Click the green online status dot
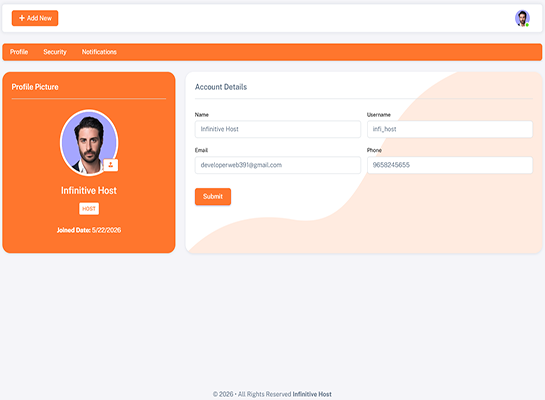Screen dimensions: 545x400 (527, 25)
